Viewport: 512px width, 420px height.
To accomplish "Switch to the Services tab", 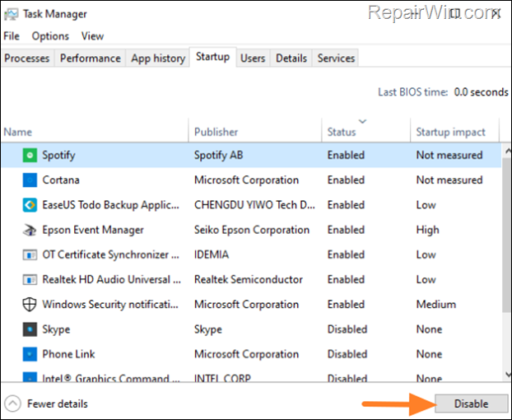I will click(x=336, y=58).
